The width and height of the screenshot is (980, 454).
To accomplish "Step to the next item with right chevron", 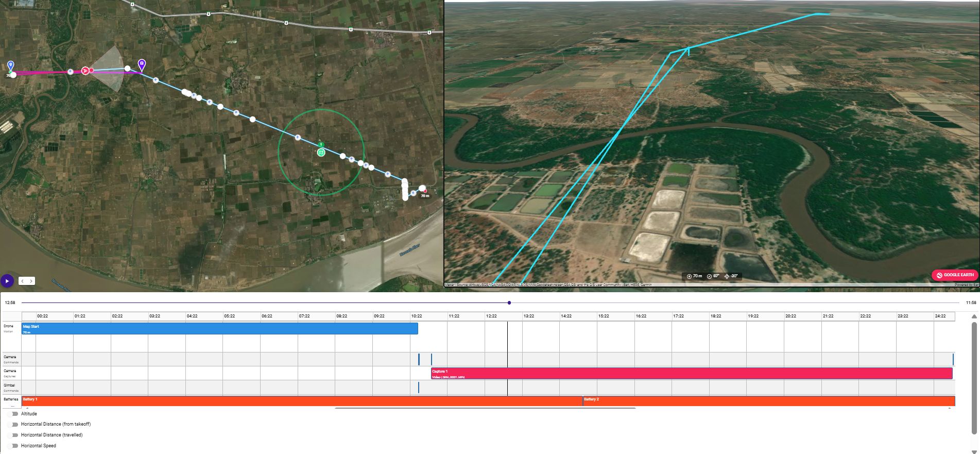I will pos(31,281).
